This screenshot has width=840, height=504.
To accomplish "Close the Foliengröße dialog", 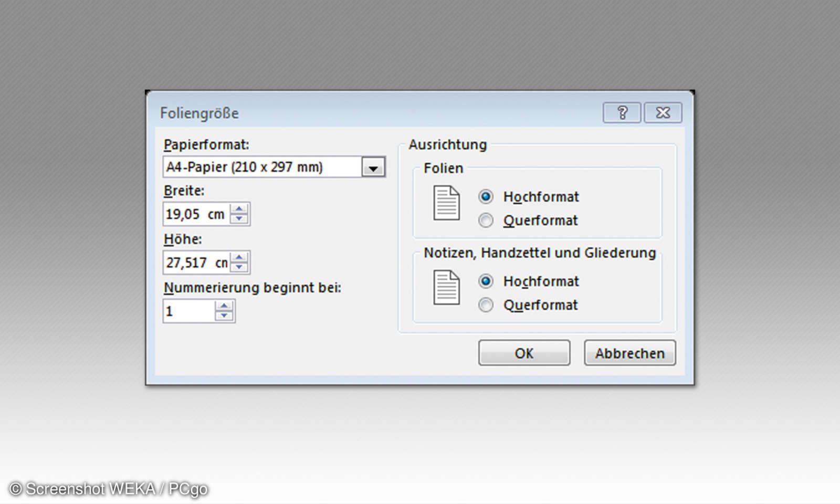I will point(663,112).
